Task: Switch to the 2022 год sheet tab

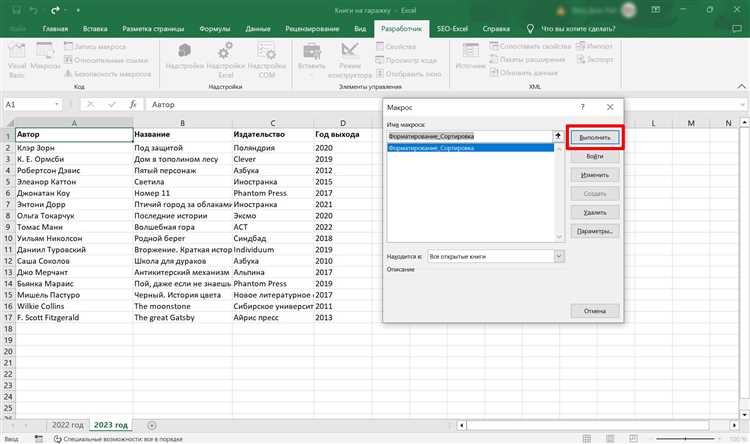Action: tap(67, 425)
